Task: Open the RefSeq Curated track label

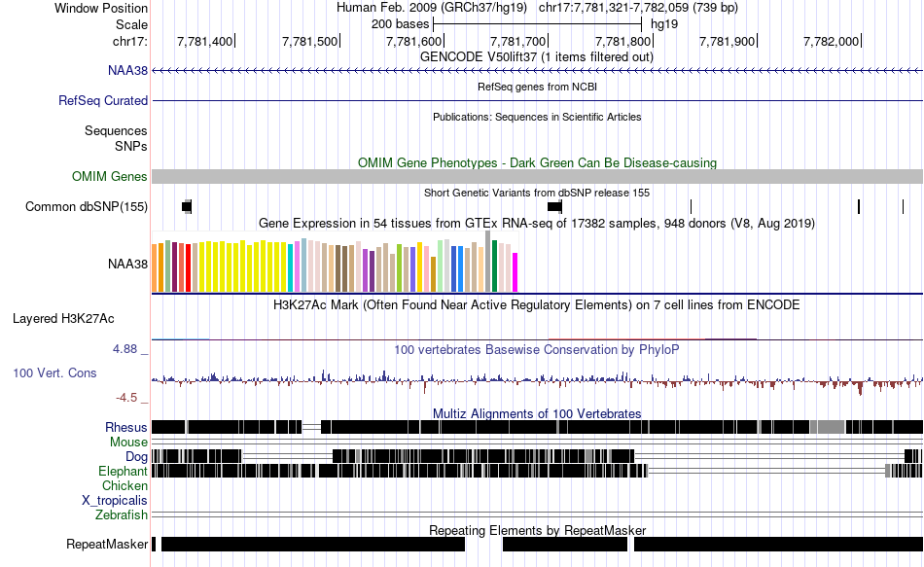Action: coord(102,101)
